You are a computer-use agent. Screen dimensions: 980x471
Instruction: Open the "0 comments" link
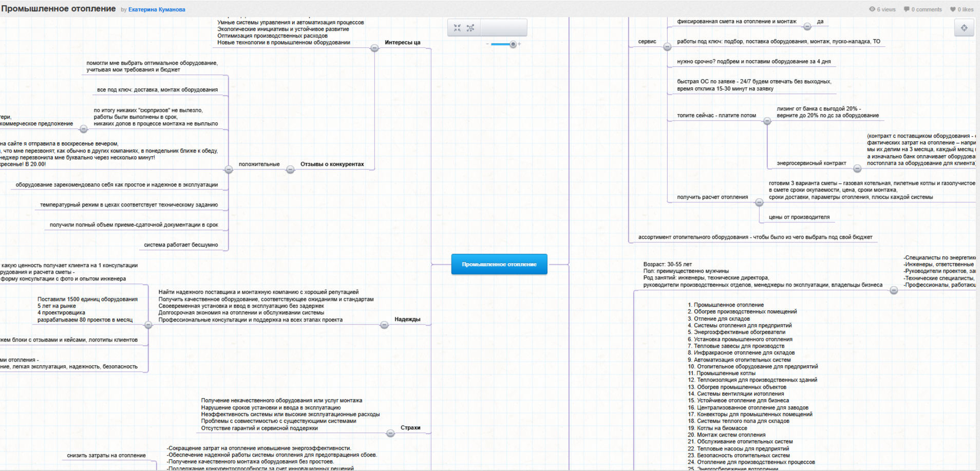pyautogui.click(x=926, y=9)
